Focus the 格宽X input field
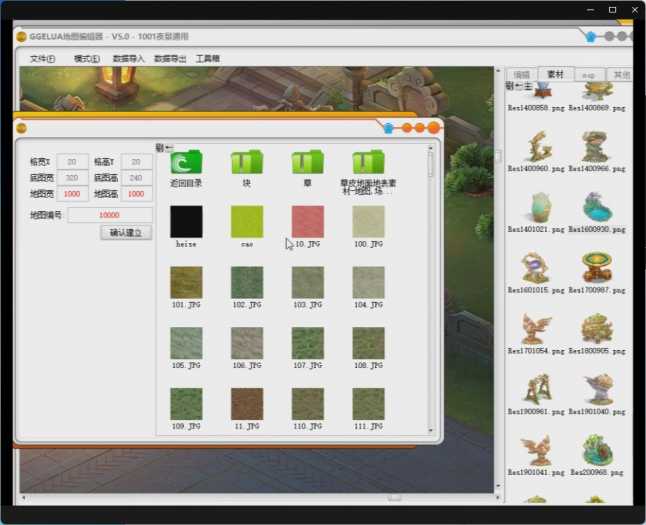Screen dimensions: 646x525 72,162
